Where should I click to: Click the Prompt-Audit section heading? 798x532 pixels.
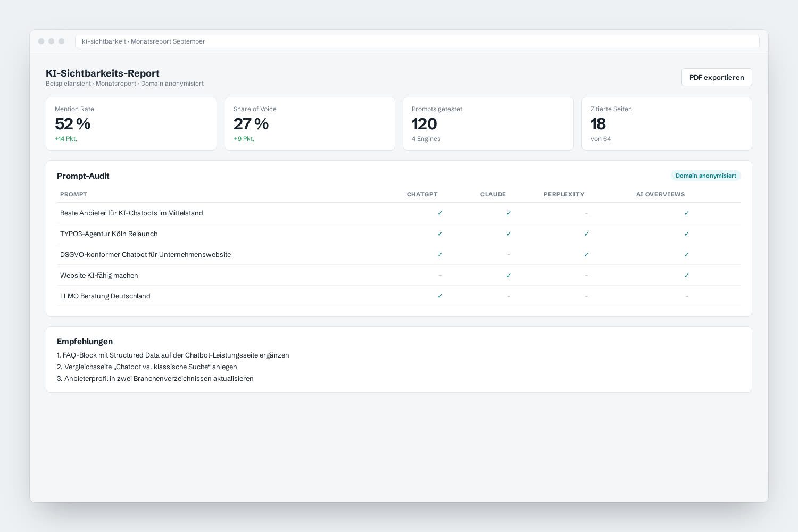tap(83, 176)
